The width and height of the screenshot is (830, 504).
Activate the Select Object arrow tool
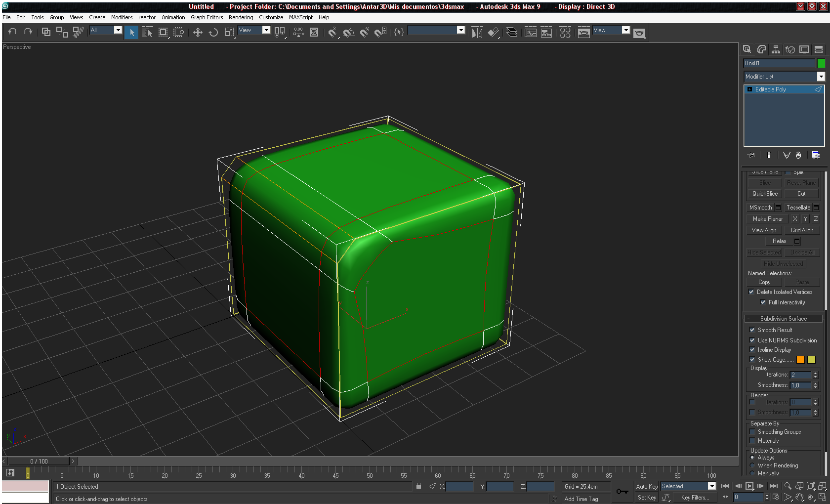pos(131,32)
